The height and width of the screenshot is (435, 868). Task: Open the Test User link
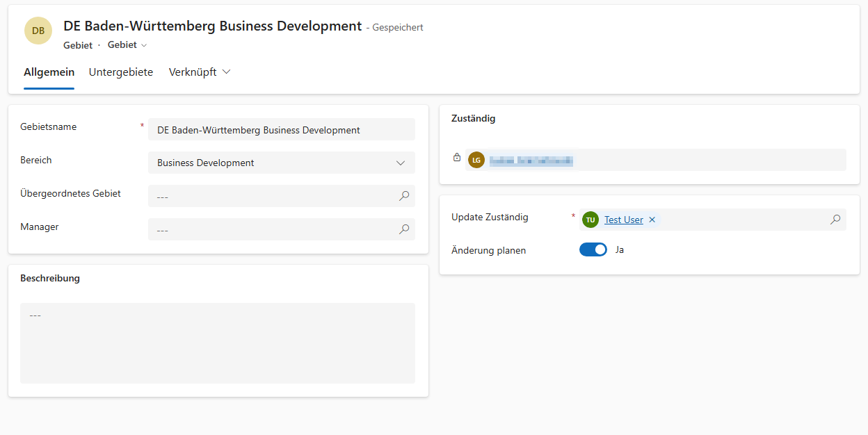623,220
